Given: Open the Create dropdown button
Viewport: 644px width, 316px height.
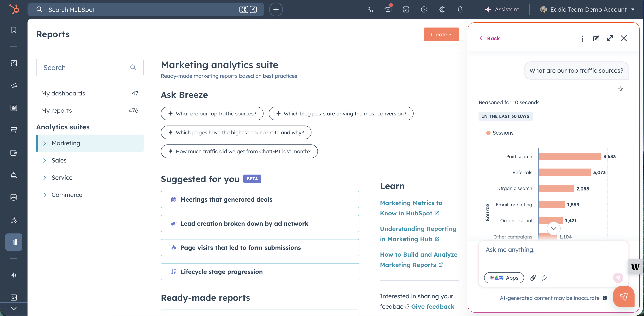Looking at the screenshot, I should point(441,34).
